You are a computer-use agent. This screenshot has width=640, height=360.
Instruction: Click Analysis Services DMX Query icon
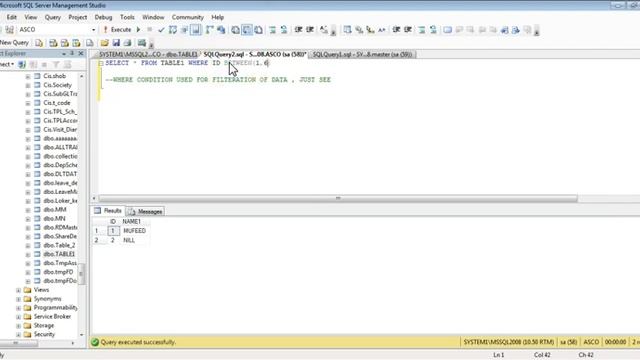tap(64, 42)
